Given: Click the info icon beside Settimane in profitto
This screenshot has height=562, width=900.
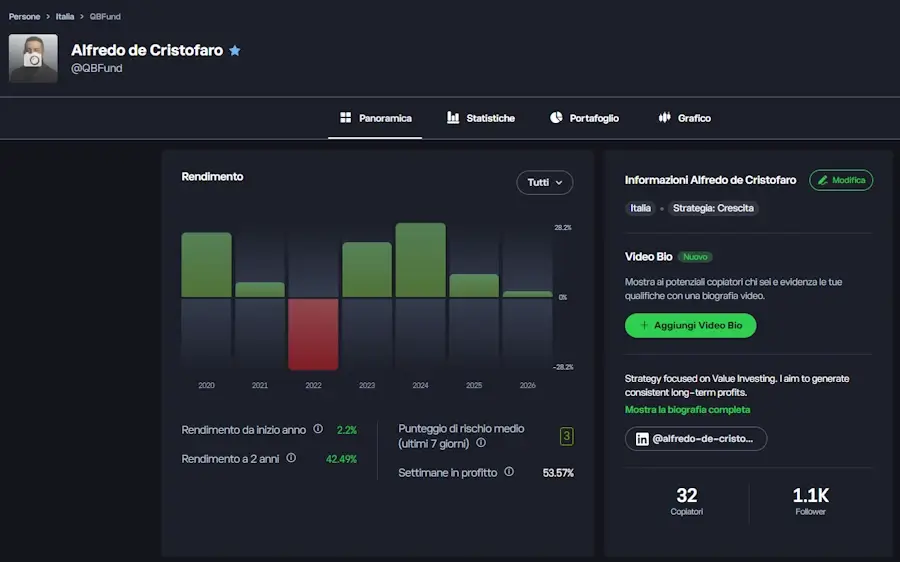Looking at the screenshot, I should pyautogui.click(x=509, y=472).
